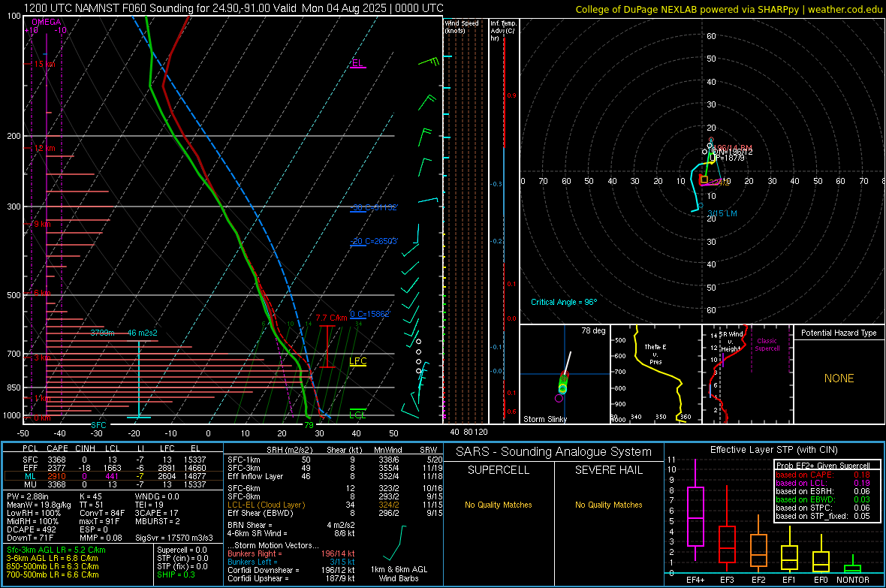Select the magenta EL level marker
The width and height of the screenshot is (886, 588).
(x=357, y=63)
